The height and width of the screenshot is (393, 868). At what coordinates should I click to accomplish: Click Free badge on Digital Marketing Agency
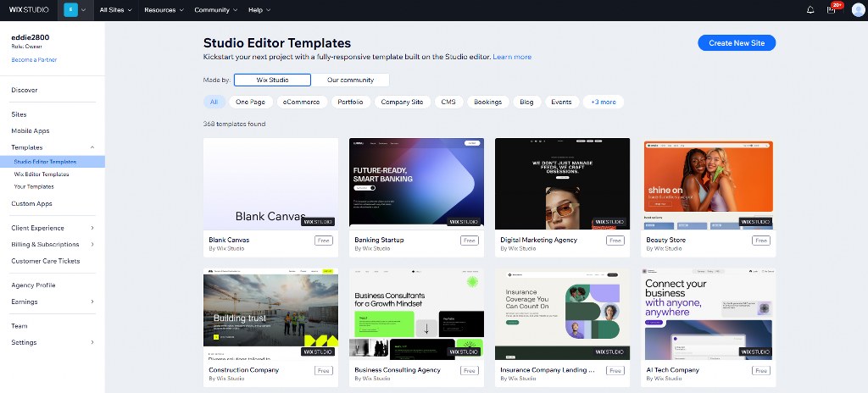click(615, 241)
